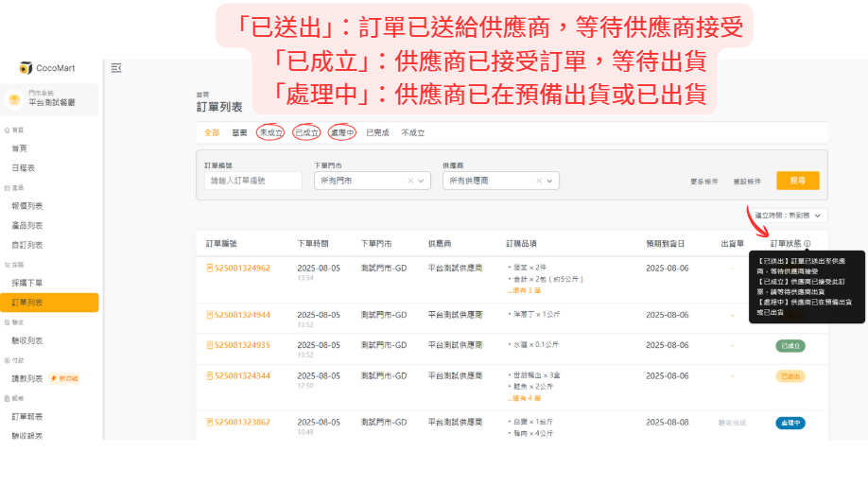Click the CocoMart logo
The image size is (868, 486).
(47, 68)
